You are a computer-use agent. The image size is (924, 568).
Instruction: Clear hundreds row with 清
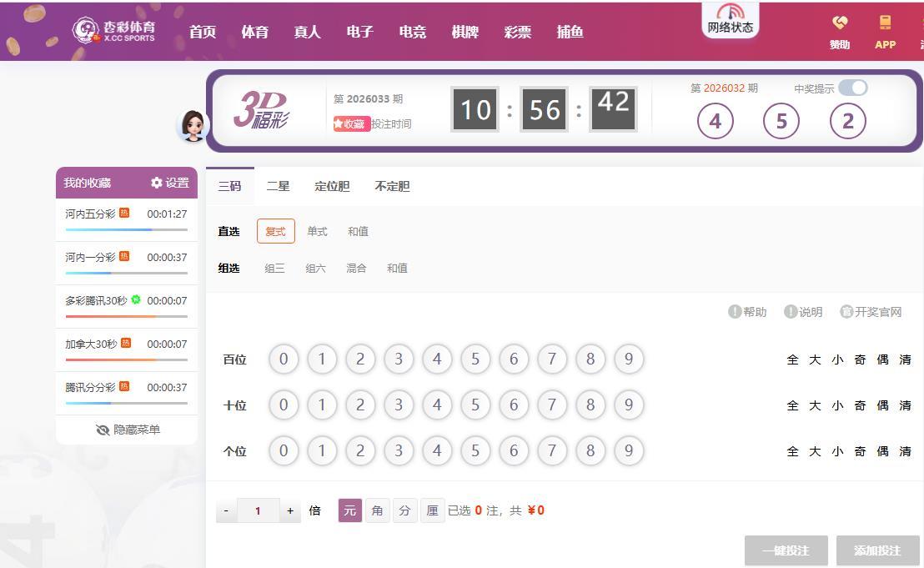[x=905, y=359]
